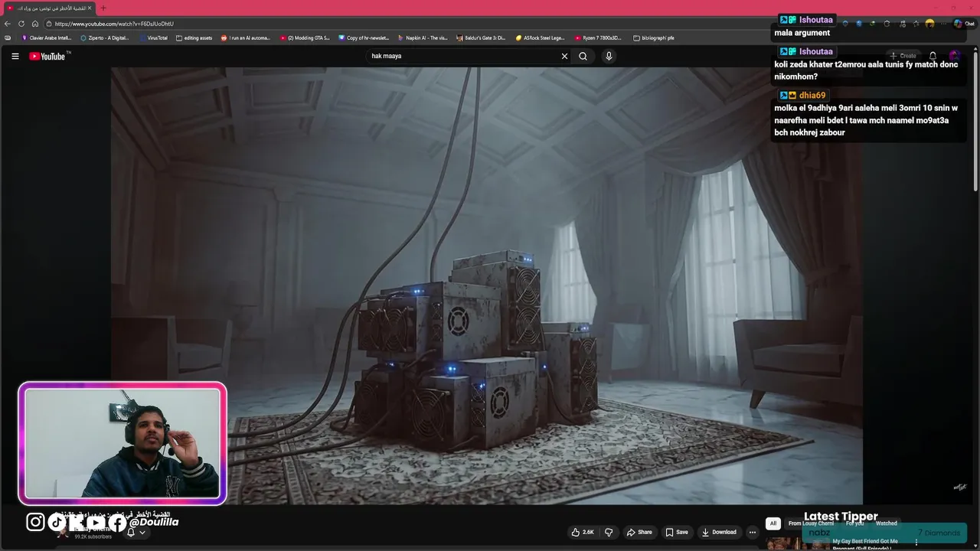Open the YouTube account avatar menu
The width and height of the screenshot is (980, 551).
click(x=954, y=56)
